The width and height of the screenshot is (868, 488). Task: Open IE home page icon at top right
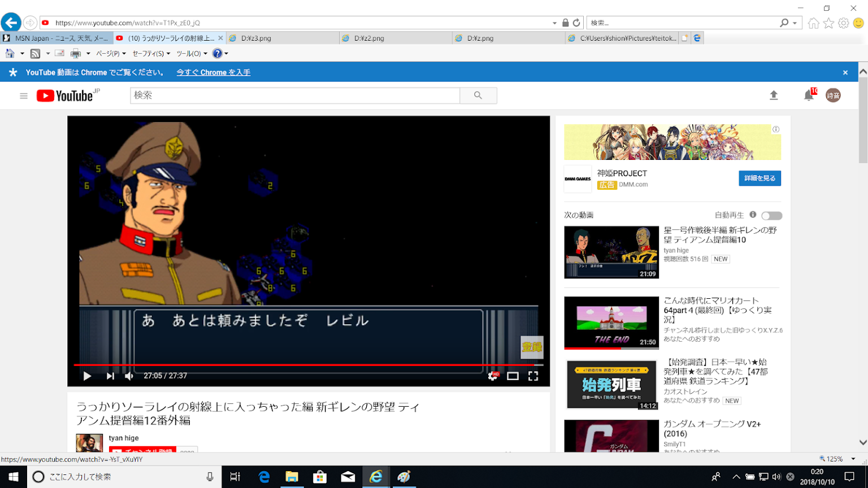coord(813,23)
